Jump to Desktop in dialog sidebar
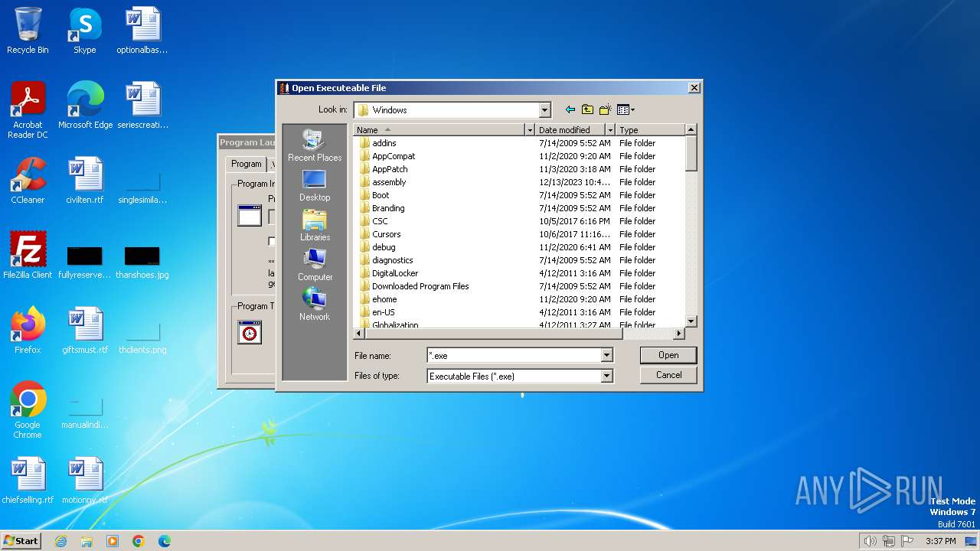 click(x=315, y=185)
